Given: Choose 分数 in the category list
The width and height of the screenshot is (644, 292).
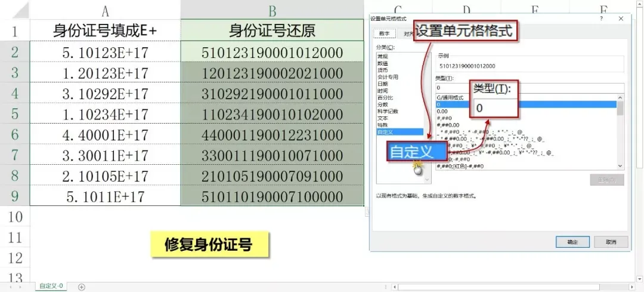Looking at the screenshot, I should coord(382,104).
